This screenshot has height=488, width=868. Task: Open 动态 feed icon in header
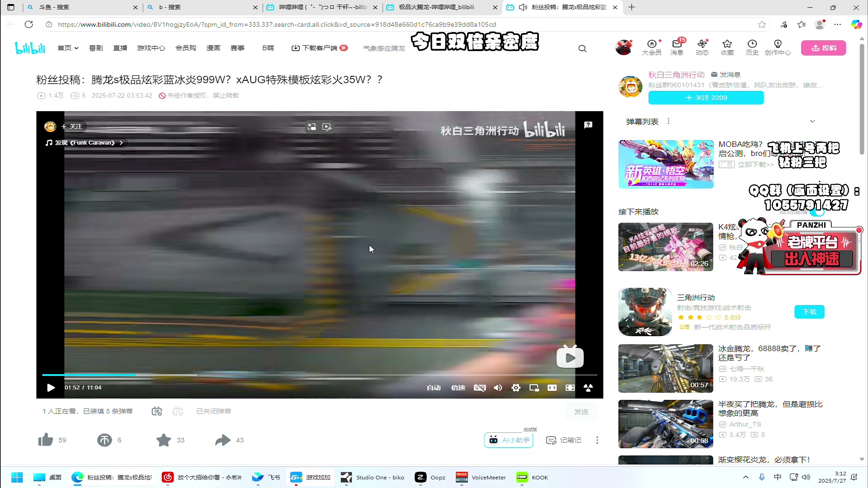point(702,47)
